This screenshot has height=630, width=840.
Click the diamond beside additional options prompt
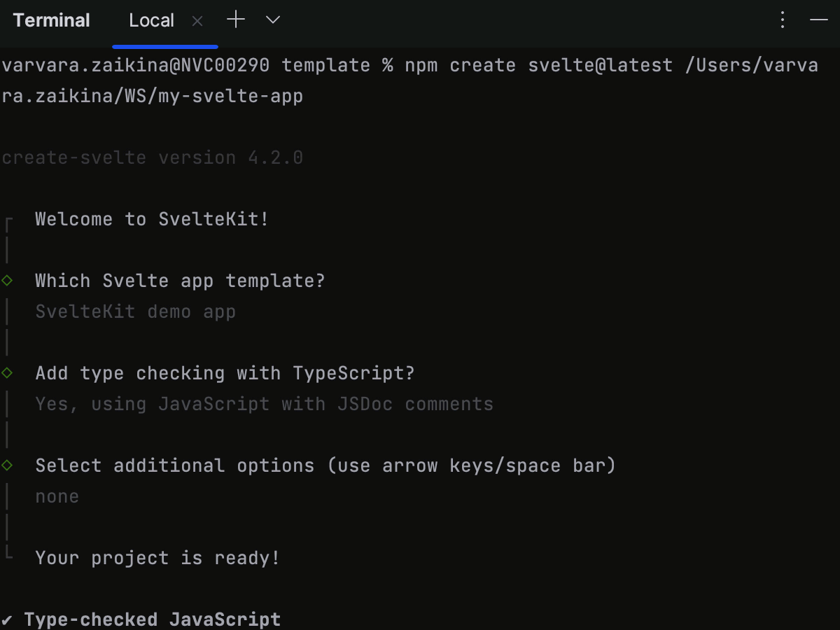click(x=6, y=465)
